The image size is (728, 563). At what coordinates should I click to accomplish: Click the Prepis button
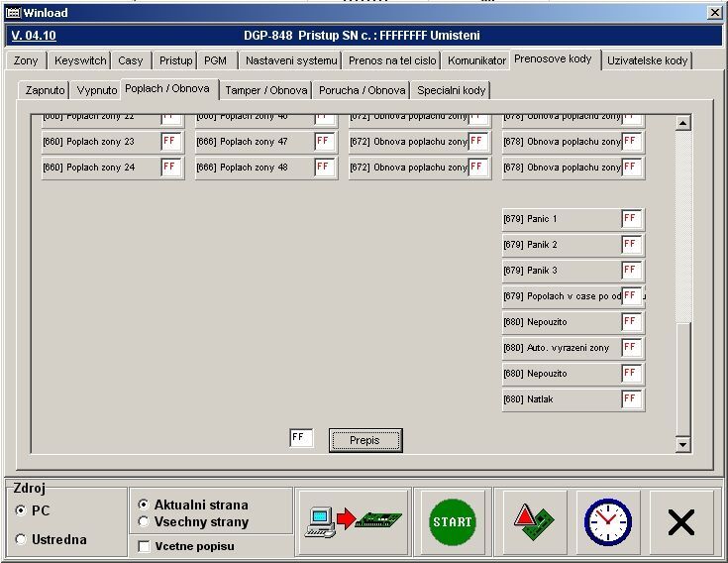(x=364, y=440)
